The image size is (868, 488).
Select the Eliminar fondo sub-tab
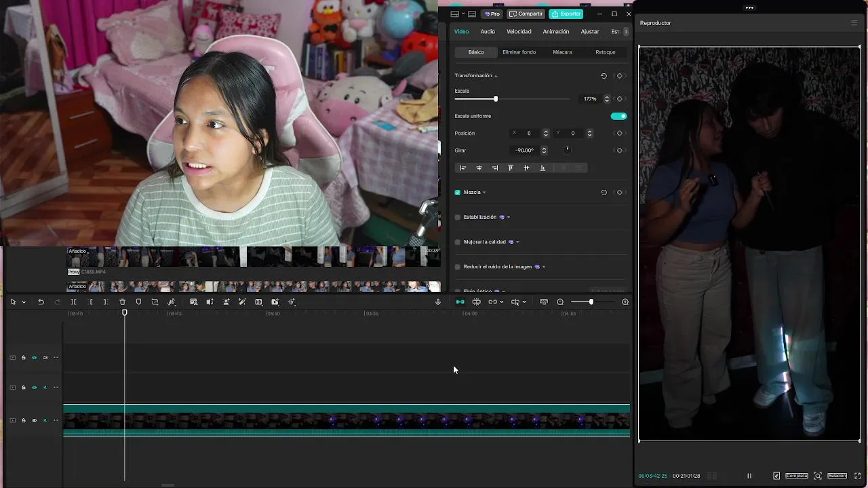tap(519, 52)
